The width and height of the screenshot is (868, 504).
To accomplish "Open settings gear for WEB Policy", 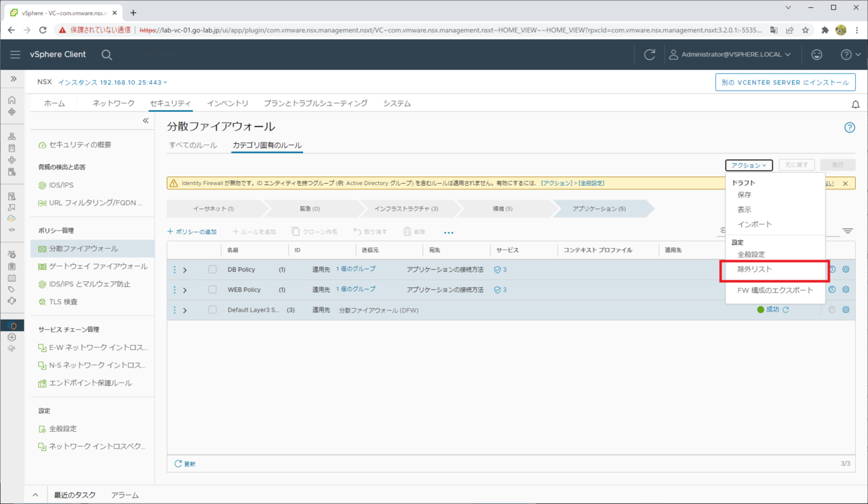I will [x=846, y=289].
